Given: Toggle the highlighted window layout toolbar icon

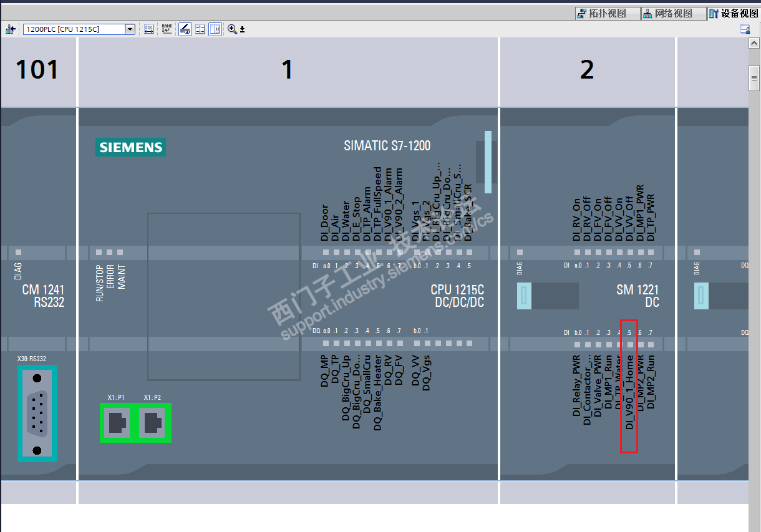Looking at the screenshot, I should coord(215,29).
